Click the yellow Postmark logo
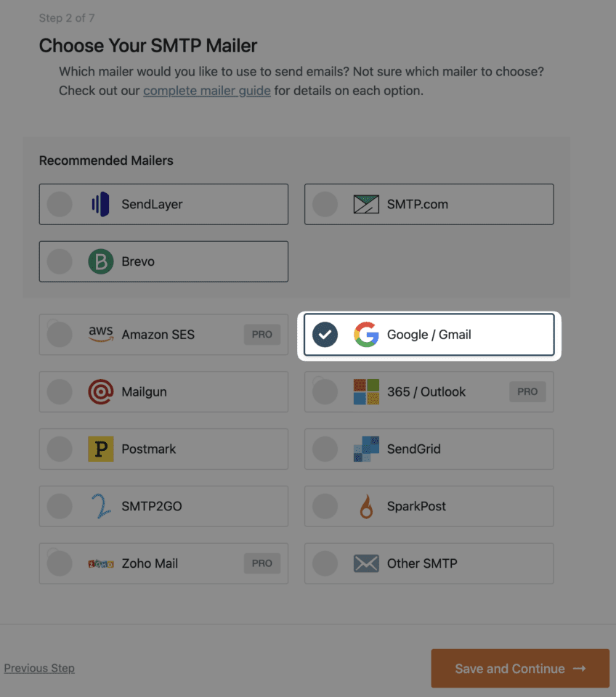616x697 pixels. [101, 449]
